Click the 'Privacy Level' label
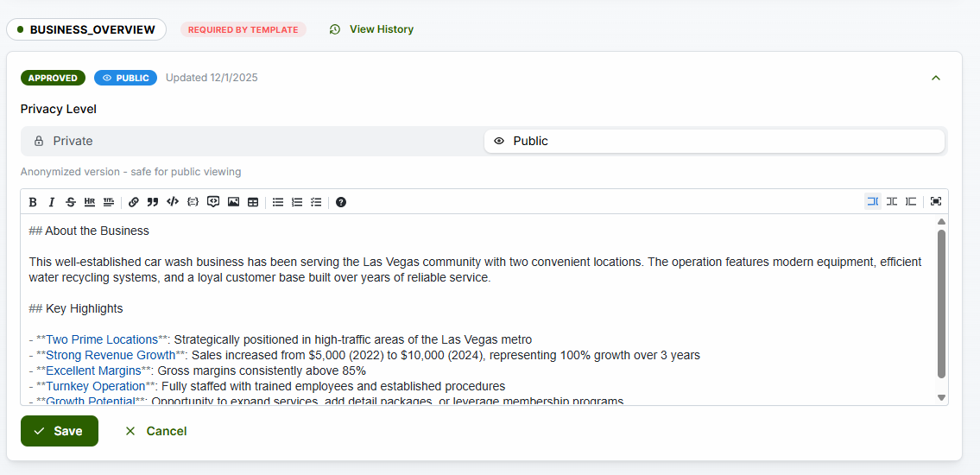Screen dimensions: 980x475 (x=59, y=110)
